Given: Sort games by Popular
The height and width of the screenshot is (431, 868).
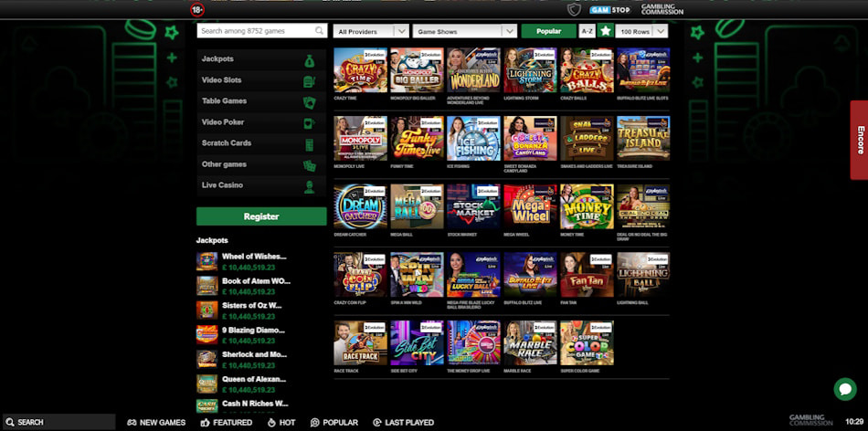Looking at the screenshot, I should (x=548, y=32).
